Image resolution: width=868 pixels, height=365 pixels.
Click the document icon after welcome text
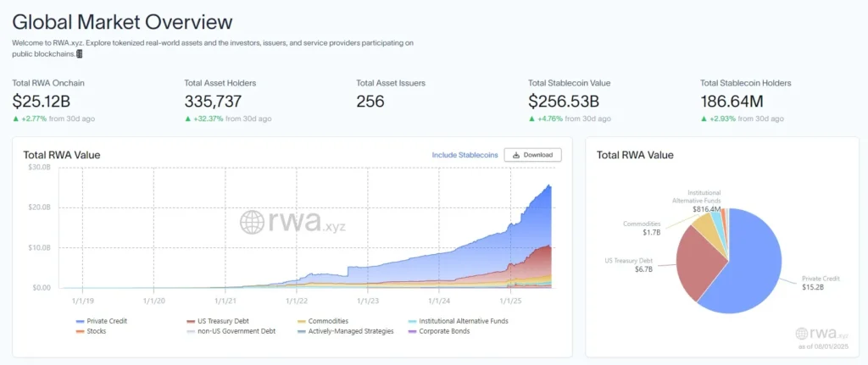click(x=80, y=53)
